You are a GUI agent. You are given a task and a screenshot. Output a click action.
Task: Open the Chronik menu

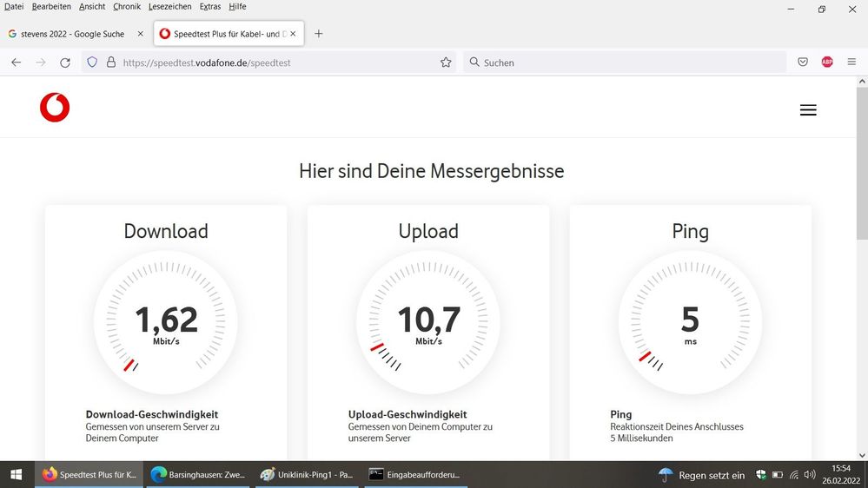(127, 7)
